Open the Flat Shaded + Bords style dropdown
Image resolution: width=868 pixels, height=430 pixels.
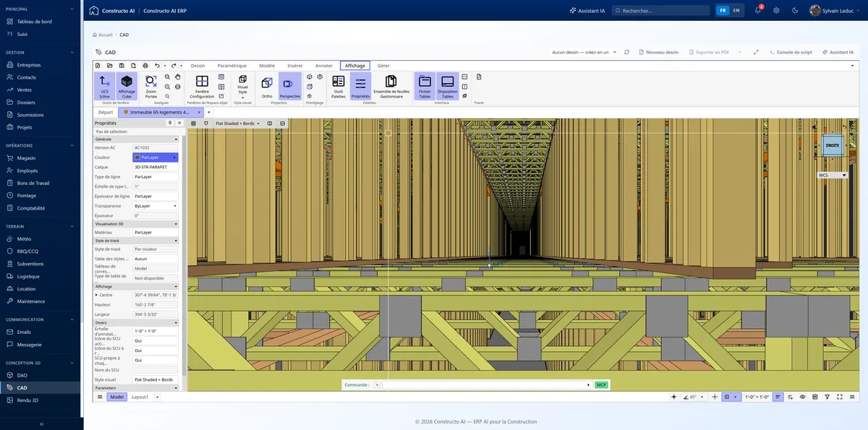(237, 124)
